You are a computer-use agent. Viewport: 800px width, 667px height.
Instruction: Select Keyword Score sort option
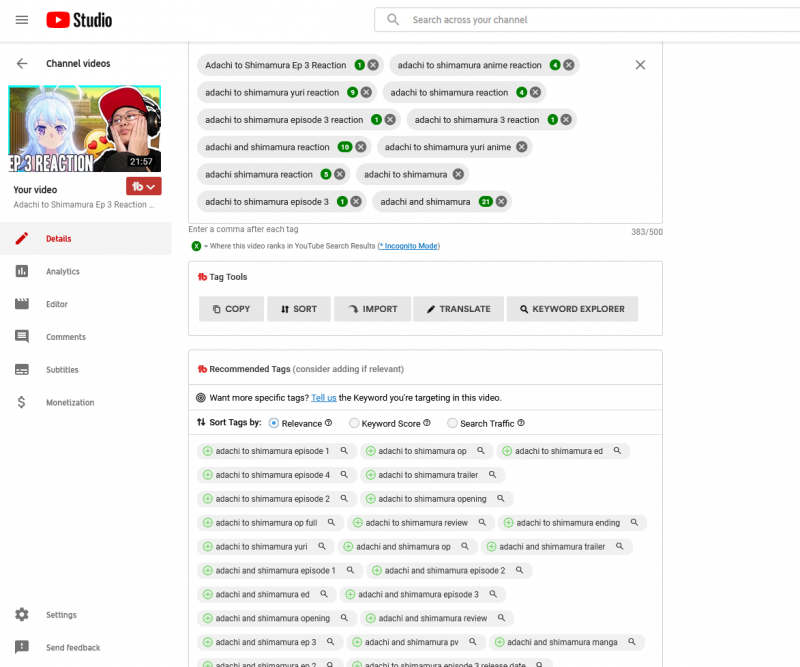[x=354, y=423]
